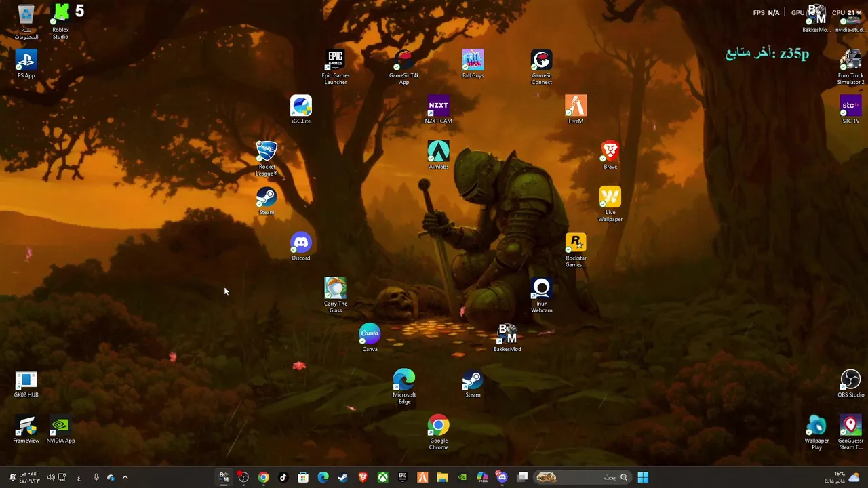Select the GK02 HUB desktop icon
This screenshot has width=868, height=488.
tap(26, 383)
